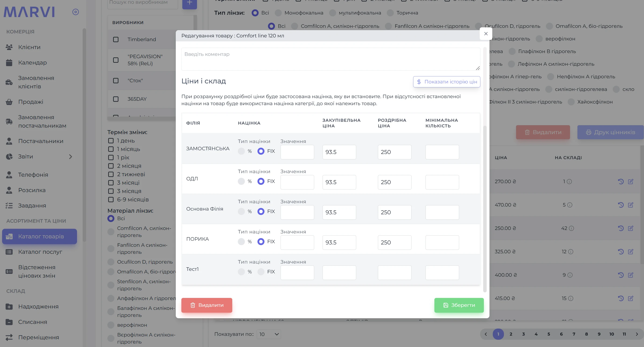This screenshot has height=347, width=644.
Task: Select Ocufilcon D, гідрогель in the left material list
Action: tap(111, 262)
